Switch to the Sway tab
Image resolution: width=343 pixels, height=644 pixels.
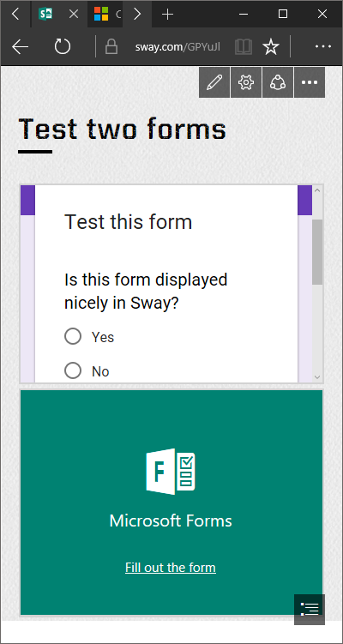click(x=59, y=15)
